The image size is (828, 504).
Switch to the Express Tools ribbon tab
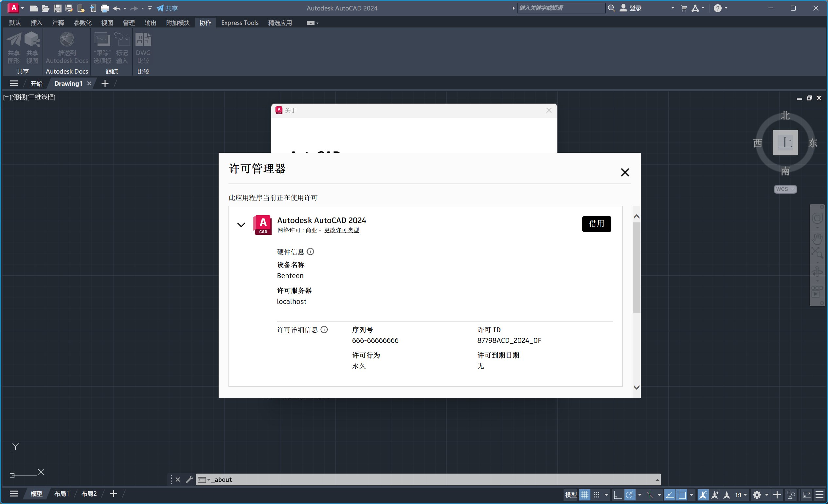(x=240, y=23)
